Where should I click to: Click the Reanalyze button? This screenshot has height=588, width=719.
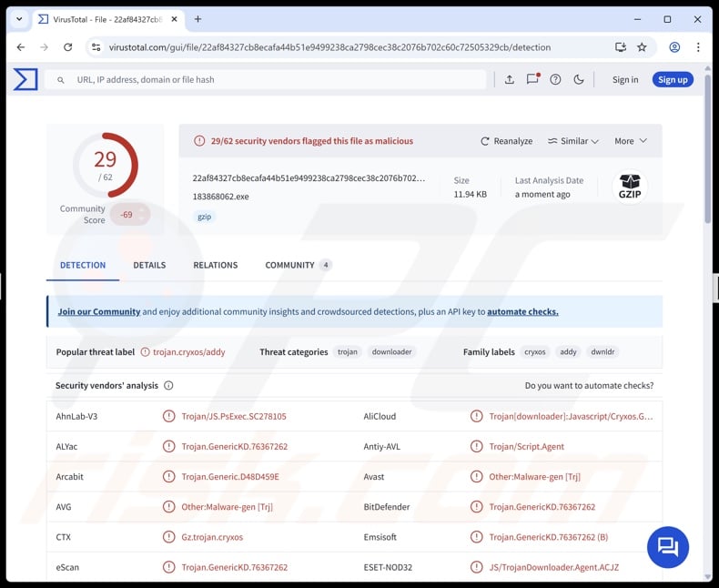pos(506,141)
